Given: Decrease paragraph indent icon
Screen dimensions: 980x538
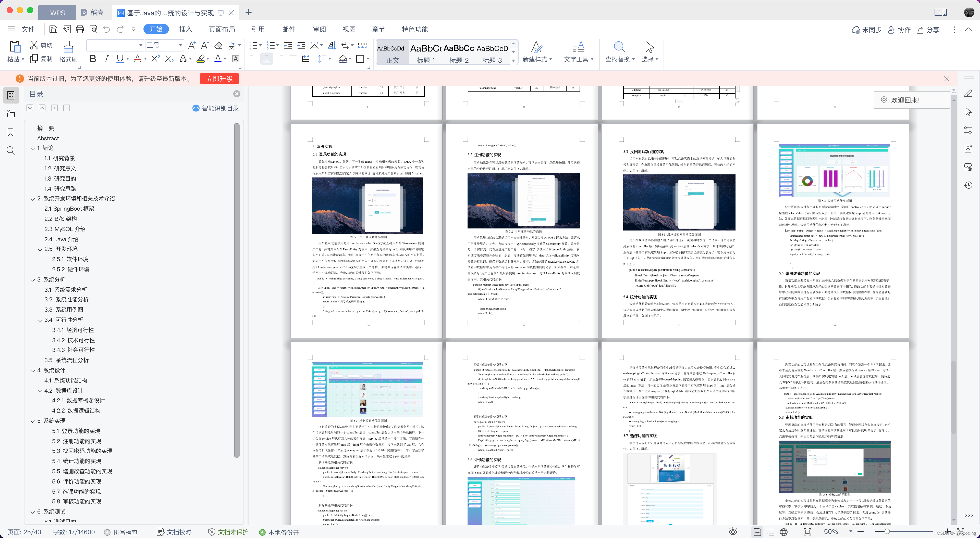Looking at the screenshot, I should coord(288,46).
